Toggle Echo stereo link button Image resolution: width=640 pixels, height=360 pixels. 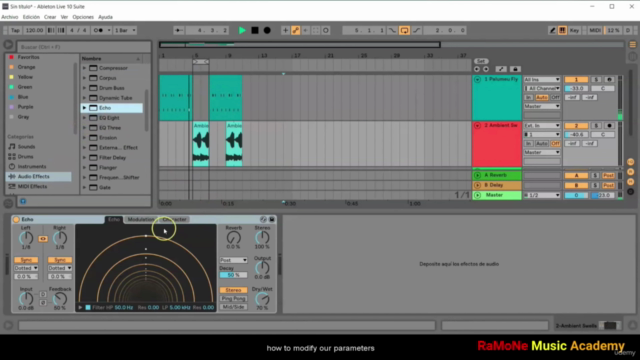pos(43,239)
